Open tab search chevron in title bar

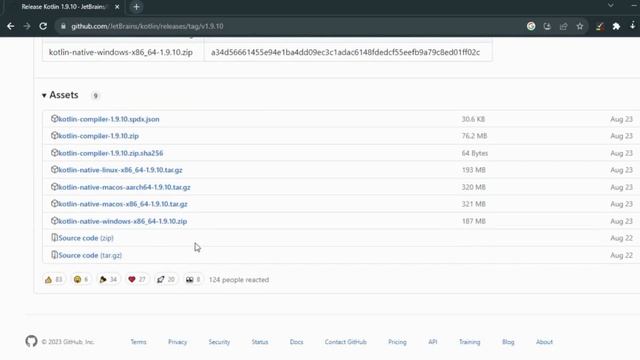(611, 5)
